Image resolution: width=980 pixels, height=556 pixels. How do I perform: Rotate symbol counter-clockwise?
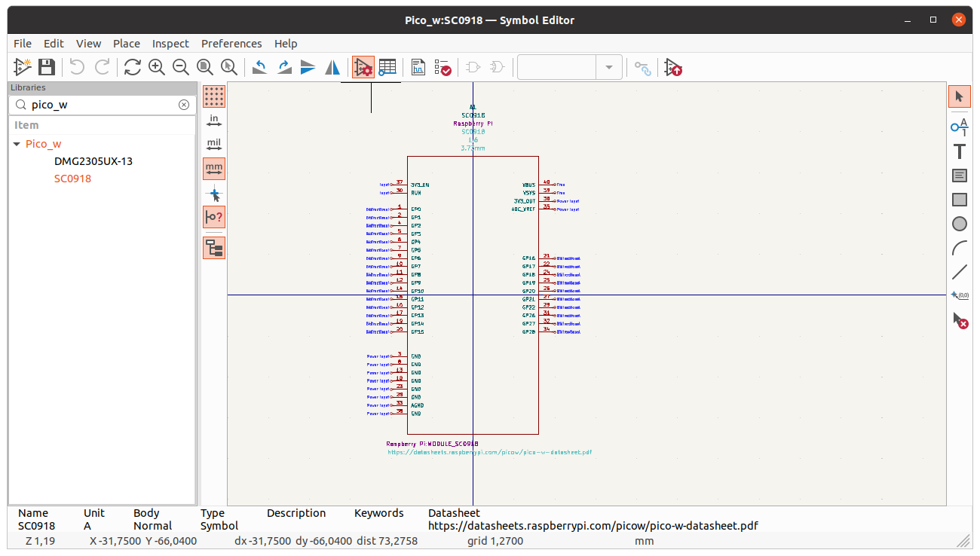[260, 67]
